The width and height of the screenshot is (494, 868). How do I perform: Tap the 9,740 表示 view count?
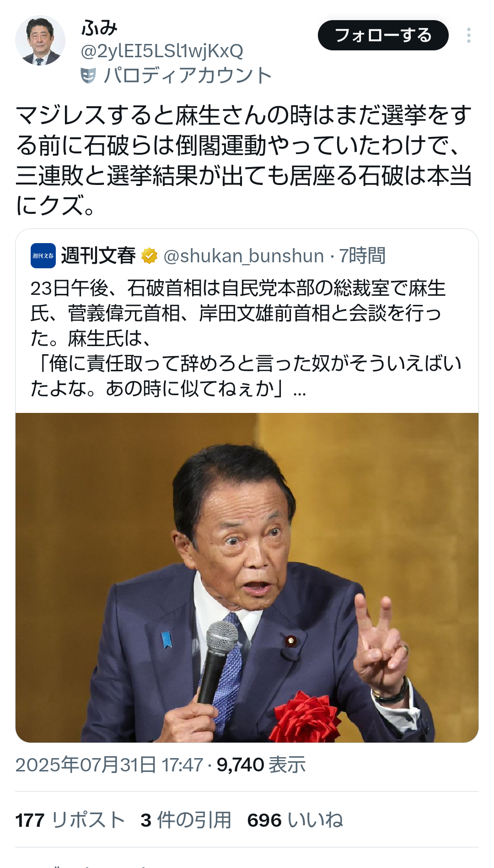coord(261,765)
